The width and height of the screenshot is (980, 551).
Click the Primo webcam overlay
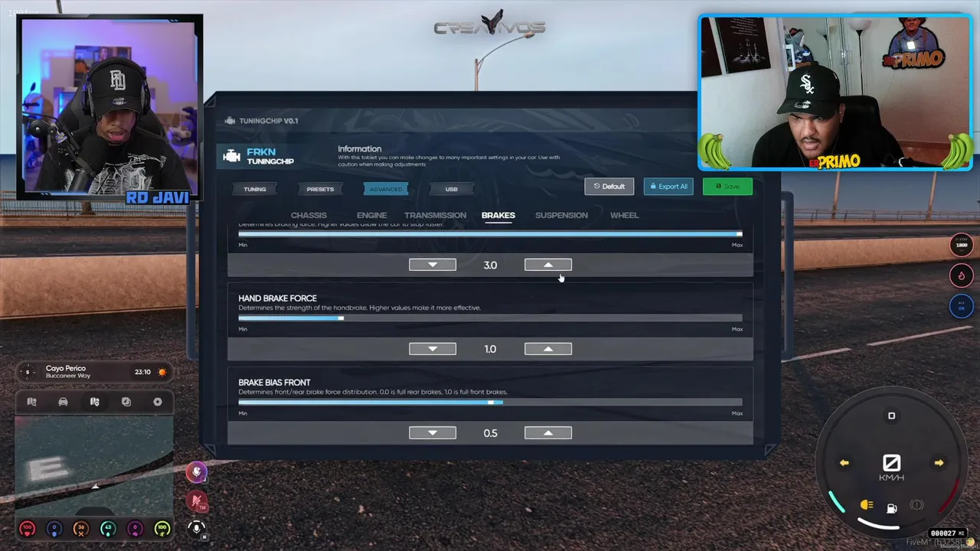point(835,92)
